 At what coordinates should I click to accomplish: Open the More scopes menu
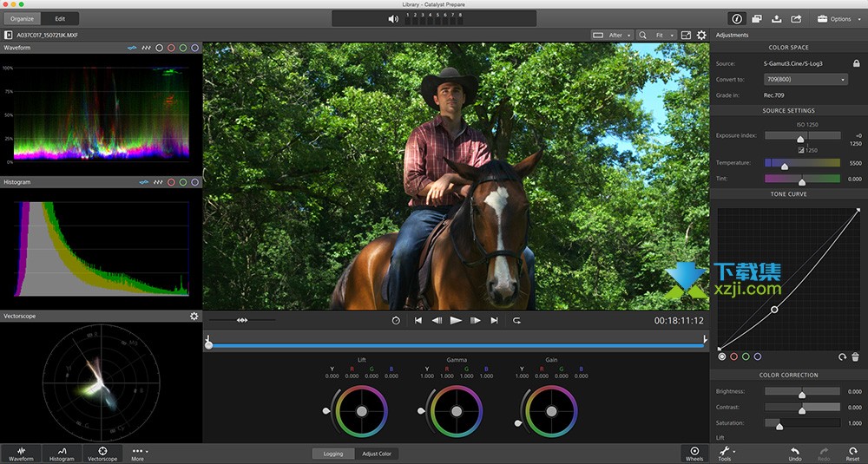(x=138, y=454)
